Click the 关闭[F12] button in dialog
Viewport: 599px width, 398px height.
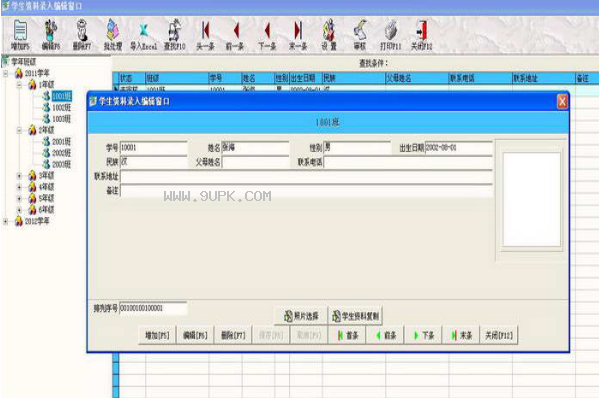499,335
